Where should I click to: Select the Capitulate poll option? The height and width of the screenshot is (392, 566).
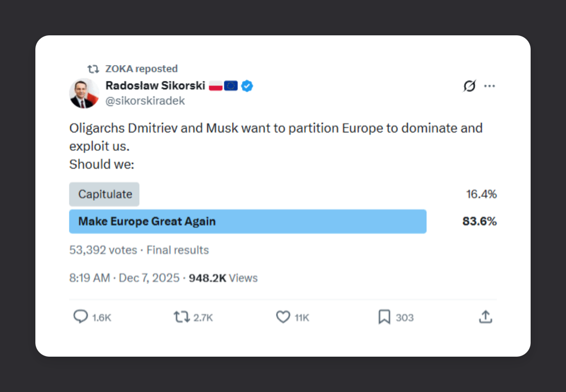[x=104, y=194]
